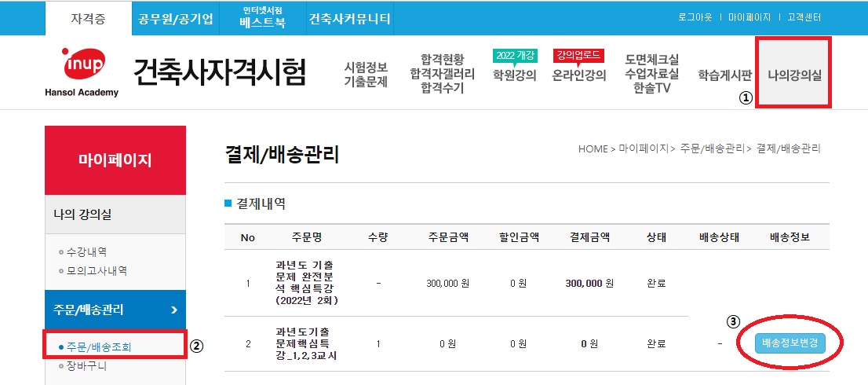Go to the 건축사커뮤니티 tab
The width and height of the screenshot is (868, 385).
349,19
